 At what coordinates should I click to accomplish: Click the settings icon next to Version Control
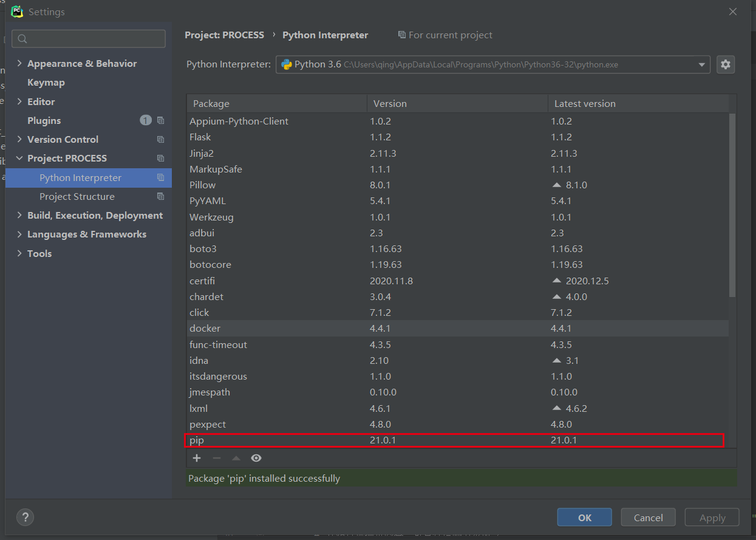[160, 139]
